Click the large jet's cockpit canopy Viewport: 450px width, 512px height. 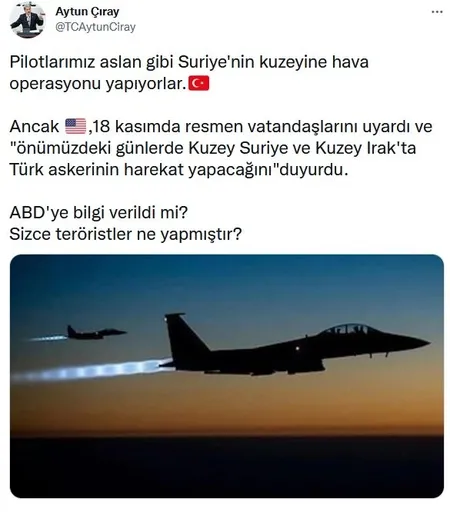[x=347, y=330]
